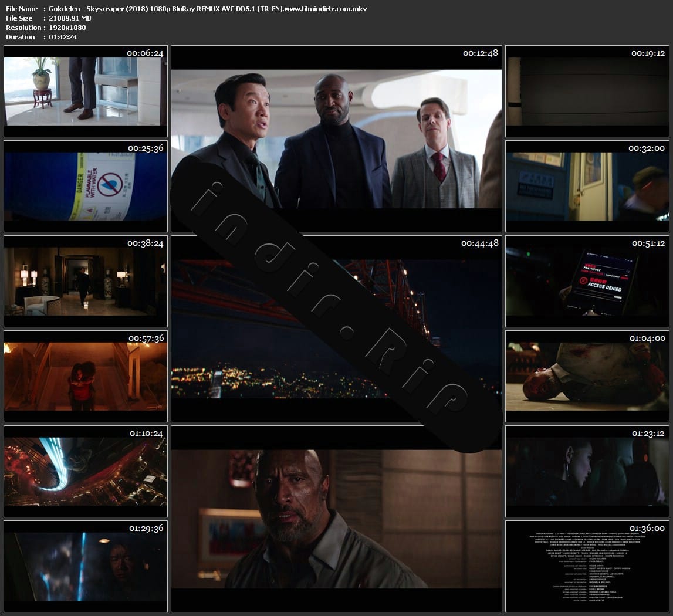Open the crane night frame 00:44:48
This screenshot has width=673, height=616.
(x=337, y=329)
